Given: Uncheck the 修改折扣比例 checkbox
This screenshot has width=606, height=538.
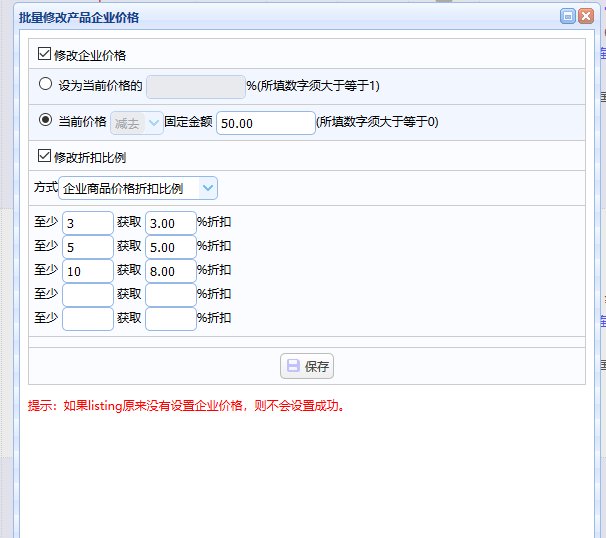Looking at the screenshot, I should tap(44, 156).
